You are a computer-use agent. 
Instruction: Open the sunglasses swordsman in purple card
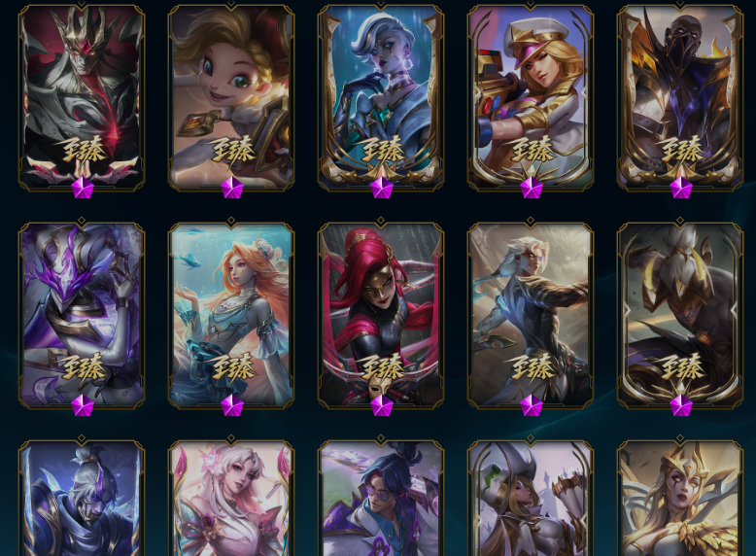(380, 498)
